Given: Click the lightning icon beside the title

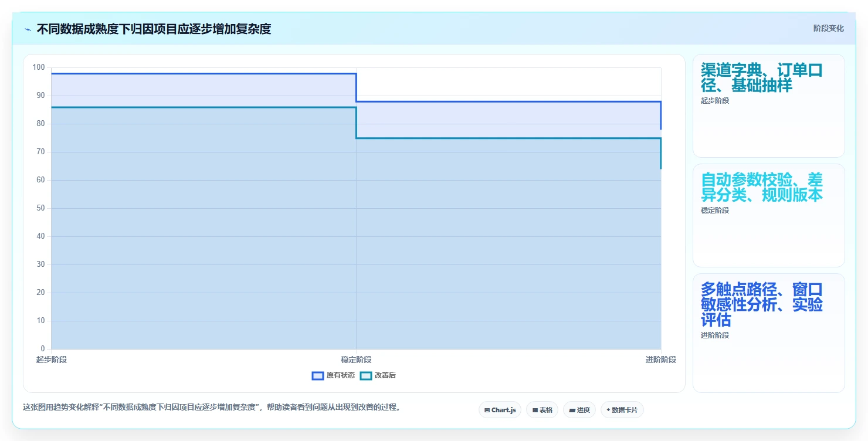Looking at the screenshot, I should (x=28, y=29).
